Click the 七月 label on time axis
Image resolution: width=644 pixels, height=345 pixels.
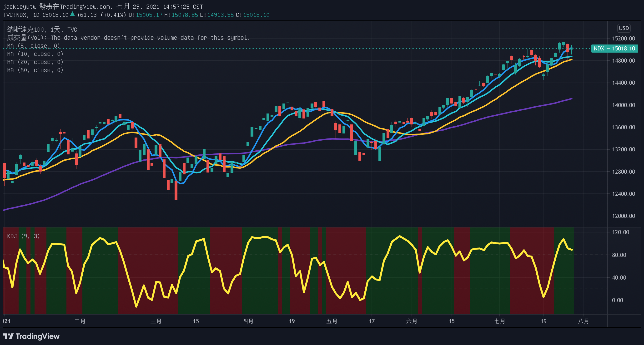point(499,321)
